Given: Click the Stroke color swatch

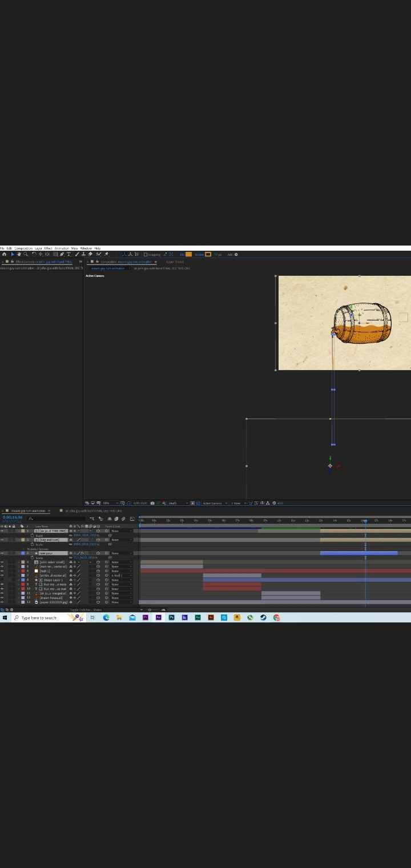Looking at the screenshot, I should click(x=208, y=255).
